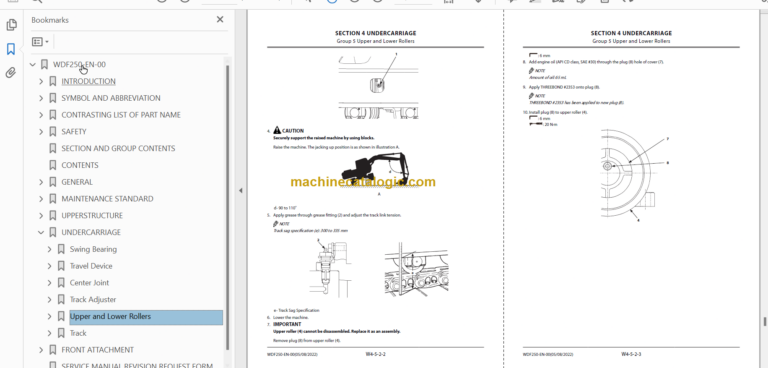
Task: Jump to the UPPERSTRUCTURE bookmark
Action: tap(92, 215)
